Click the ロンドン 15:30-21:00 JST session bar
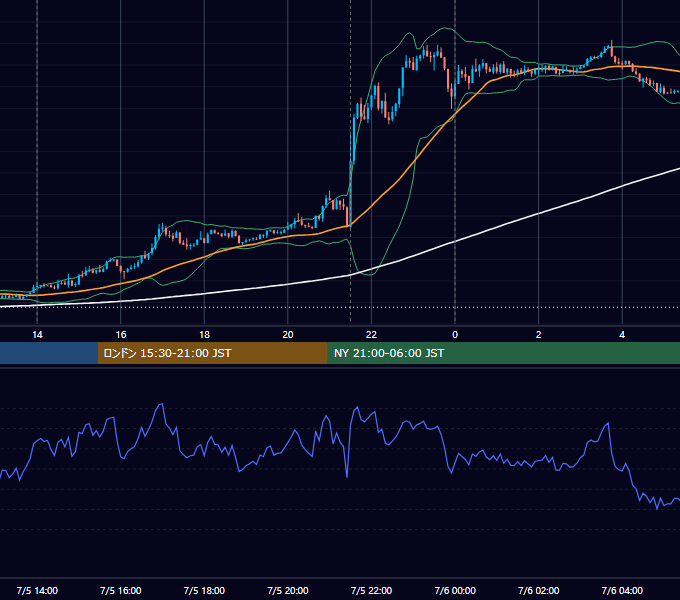 [x=212, y=353]
